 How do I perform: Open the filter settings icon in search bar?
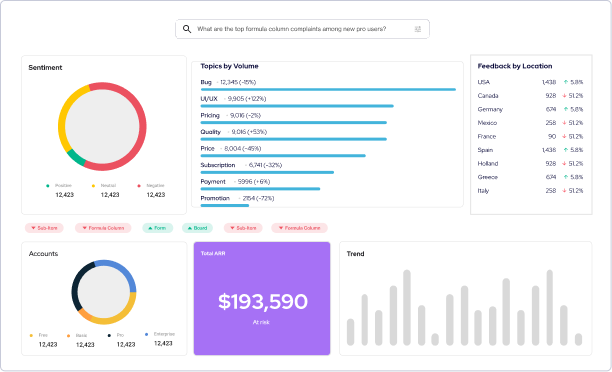(418, 29)
